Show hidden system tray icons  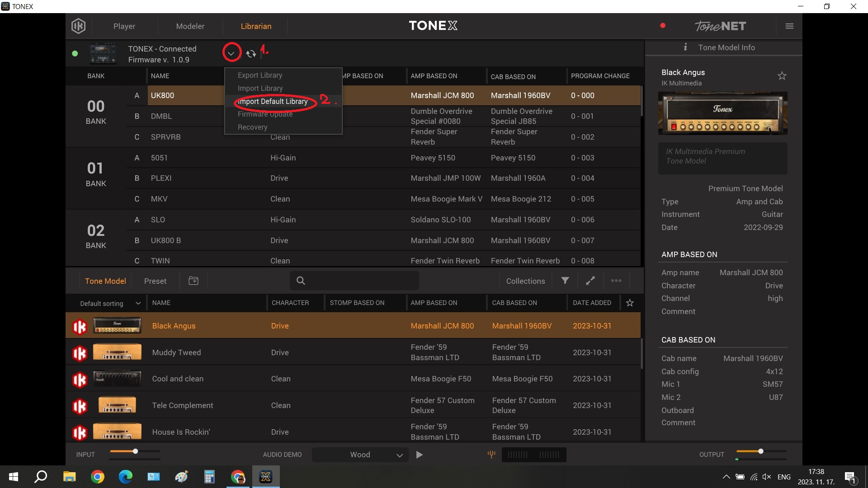[726, 477]
